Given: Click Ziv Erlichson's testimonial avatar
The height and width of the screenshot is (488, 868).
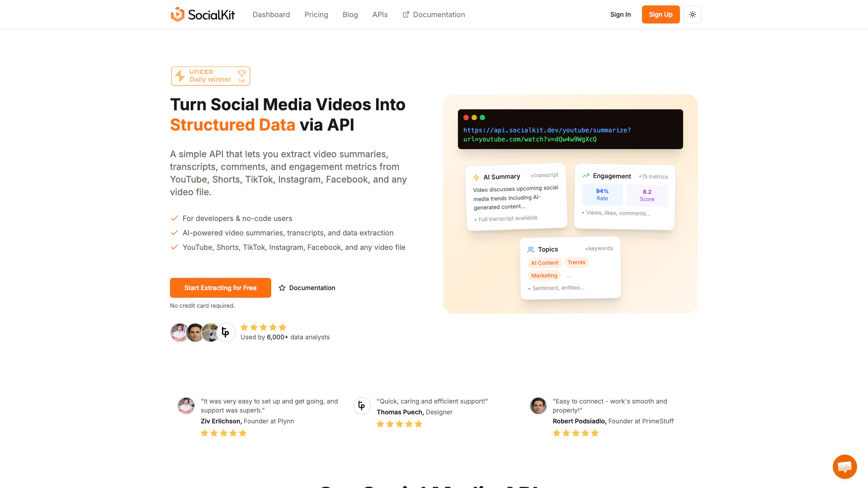Looking at the screenshot, I should [186, 406].
